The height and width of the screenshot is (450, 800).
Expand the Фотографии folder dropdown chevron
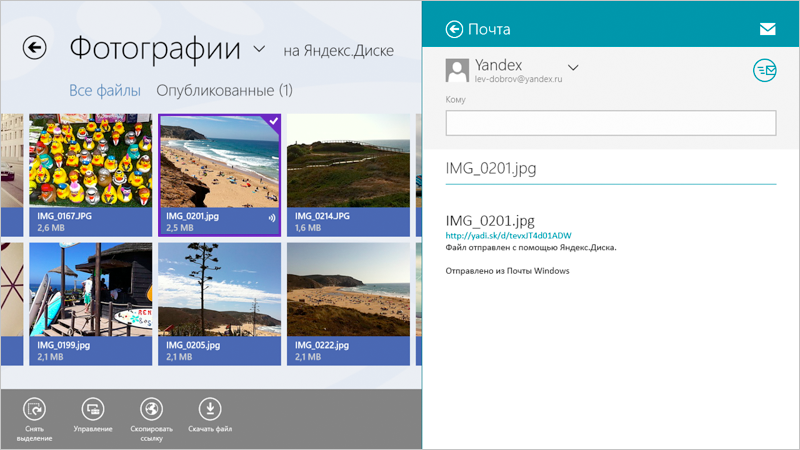tap(259, 49)
